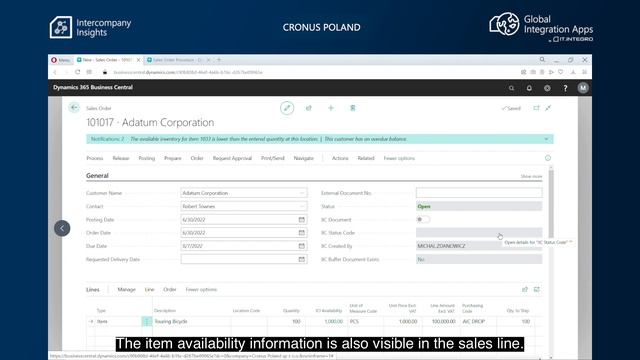
Task: Open the Posting Date calendar picker
Action: (302, 220)
